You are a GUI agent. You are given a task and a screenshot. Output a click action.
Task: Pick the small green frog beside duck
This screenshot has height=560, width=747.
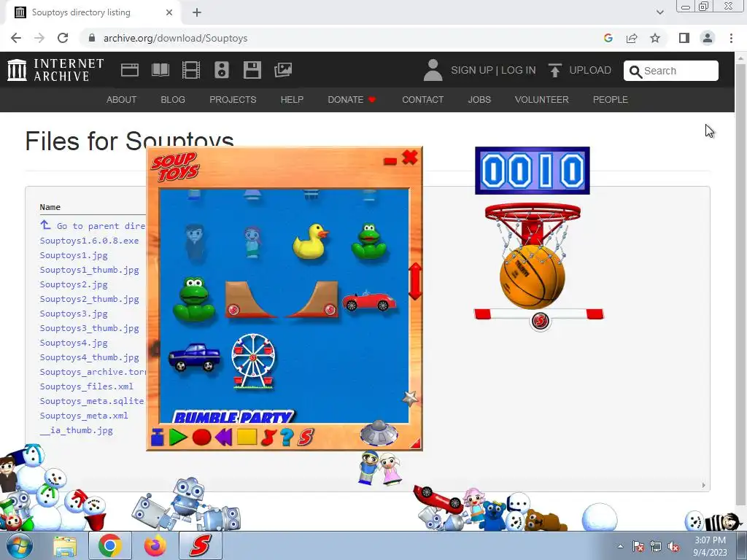click(x=368, y=241)
